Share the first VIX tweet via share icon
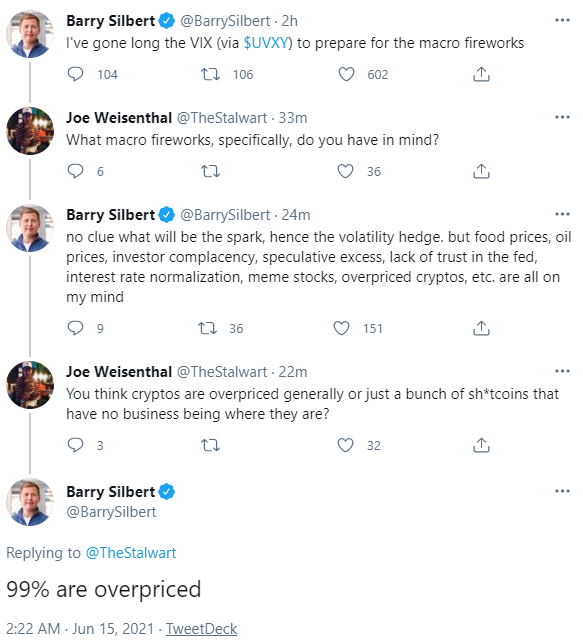The width and height of the screenshot is (583, 644). click(x=481, y=74)
